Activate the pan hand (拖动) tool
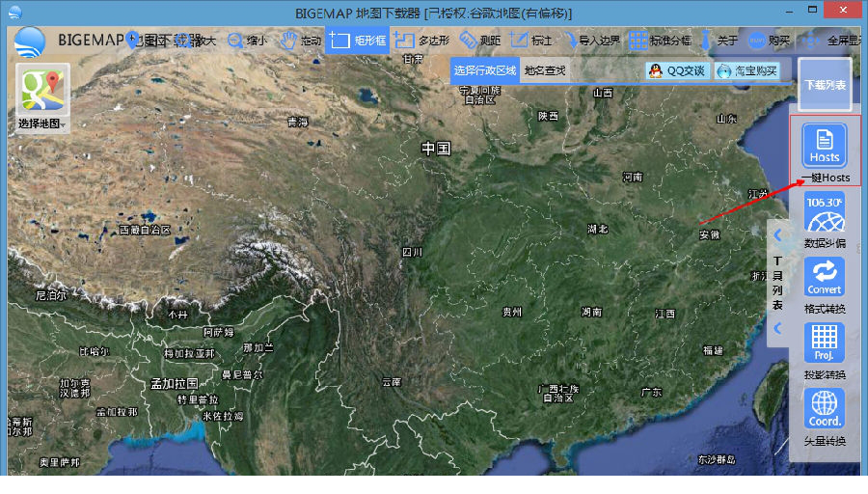The image size is (868, 494). click(x=300, y=41)
